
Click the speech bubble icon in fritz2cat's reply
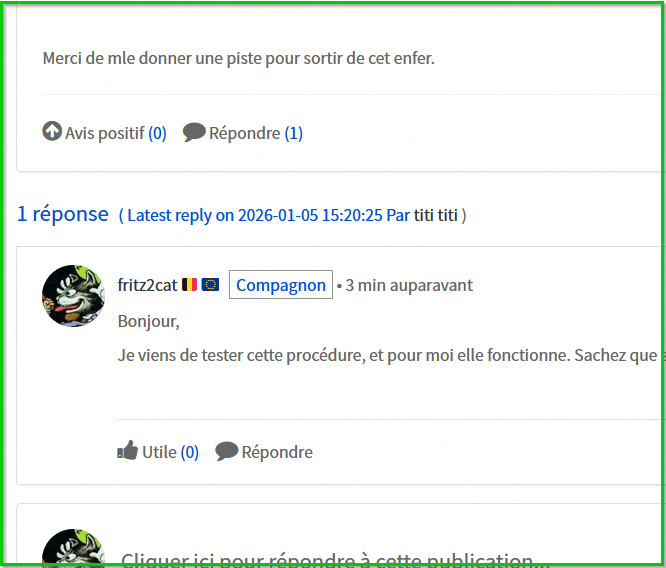click(227, 451)
